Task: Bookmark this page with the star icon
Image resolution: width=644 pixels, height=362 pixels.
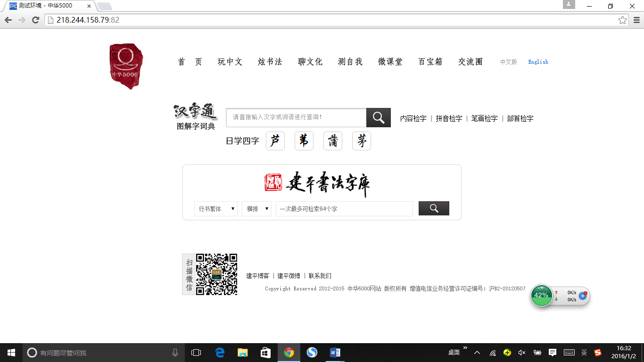Action: pos(622,20)
